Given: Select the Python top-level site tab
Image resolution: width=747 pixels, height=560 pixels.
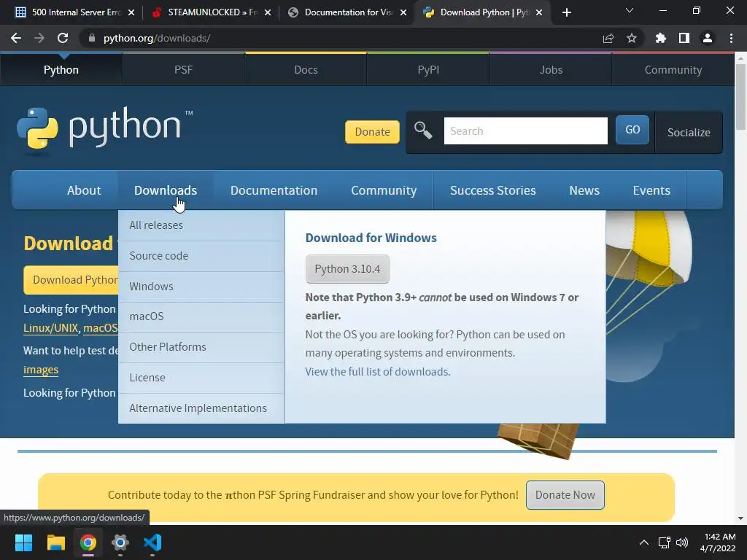Looking at the screenshot, I should (61, 69).
